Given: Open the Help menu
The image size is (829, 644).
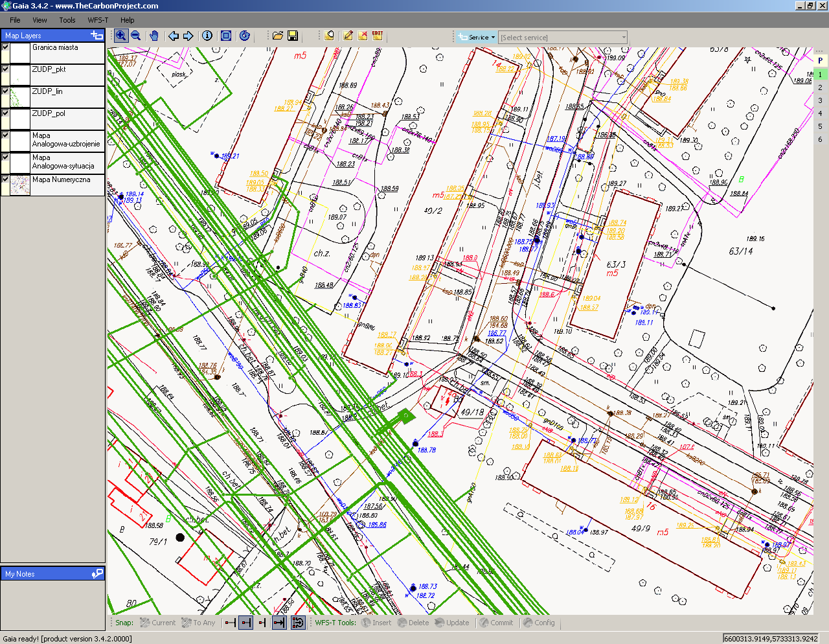Looking at the screenshot, I should [128, 20].
